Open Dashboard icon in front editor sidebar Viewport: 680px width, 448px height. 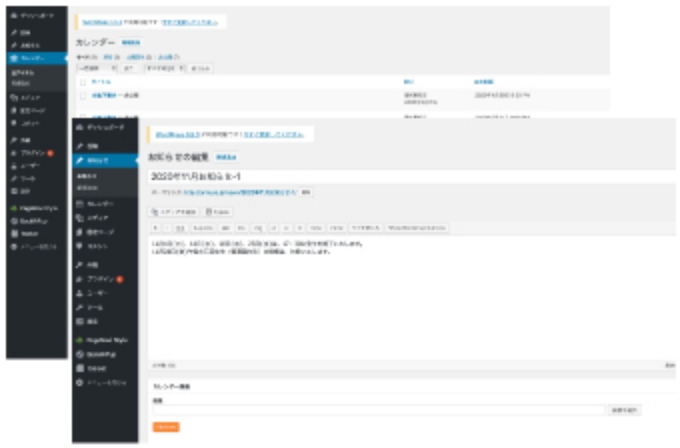coord(80,129)
